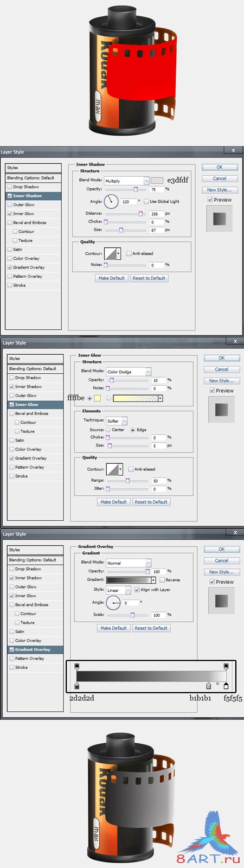Select Gradient Overlay row in Gradient Overlay dialog
244x868 pixels.
tap(36, 649)
